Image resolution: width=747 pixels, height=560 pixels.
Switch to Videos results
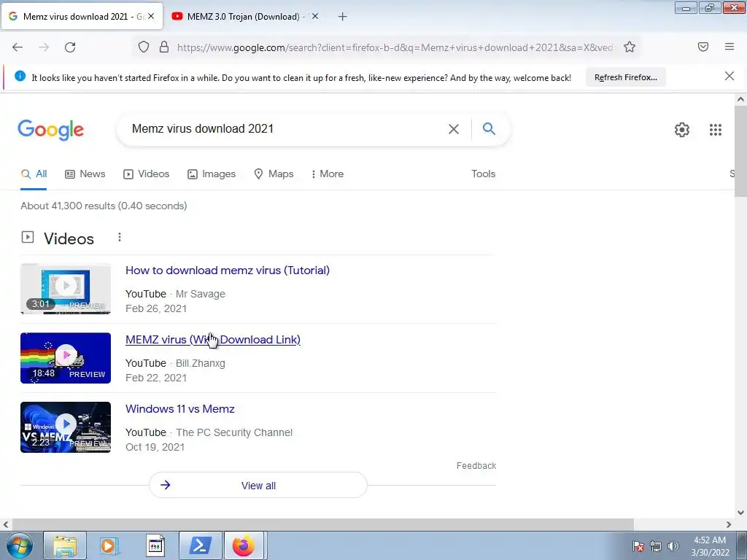coord(146,174)
